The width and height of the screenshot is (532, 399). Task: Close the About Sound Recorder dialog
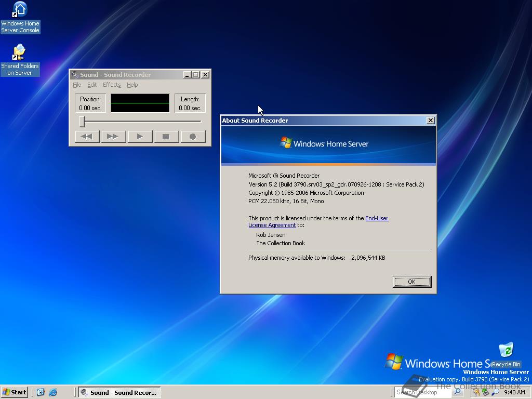[430, 121]
